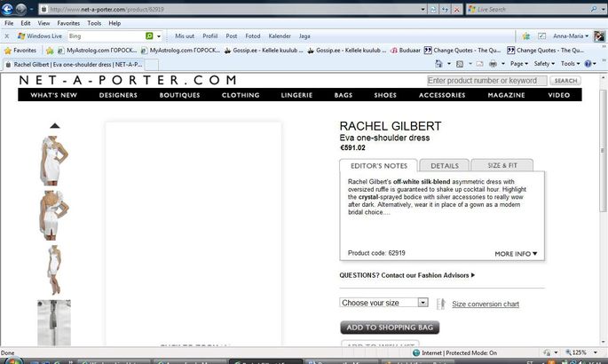Click the Kalender link in Windows Live toolbar
Screen dimensions: 608x364
click(x=280, y=36)
